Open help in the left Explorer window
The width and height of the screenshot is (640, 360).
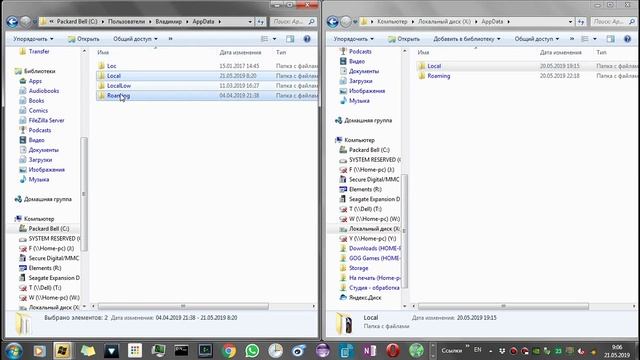307,39
